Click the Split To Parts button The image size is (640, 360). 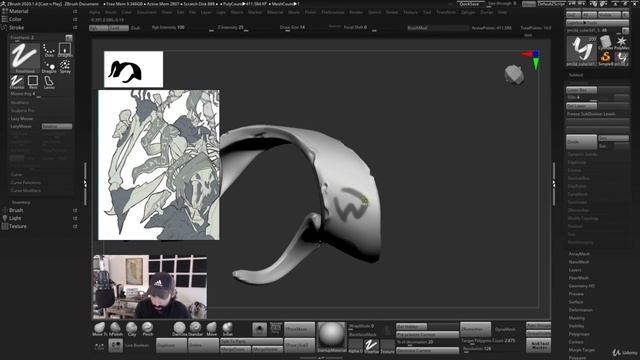coord(251,341)
